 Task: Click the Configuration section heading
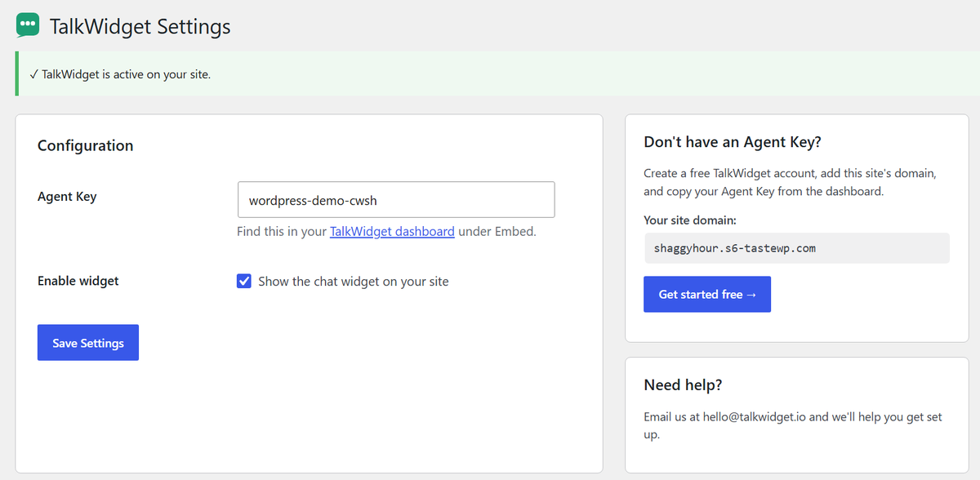pos(86,145)
